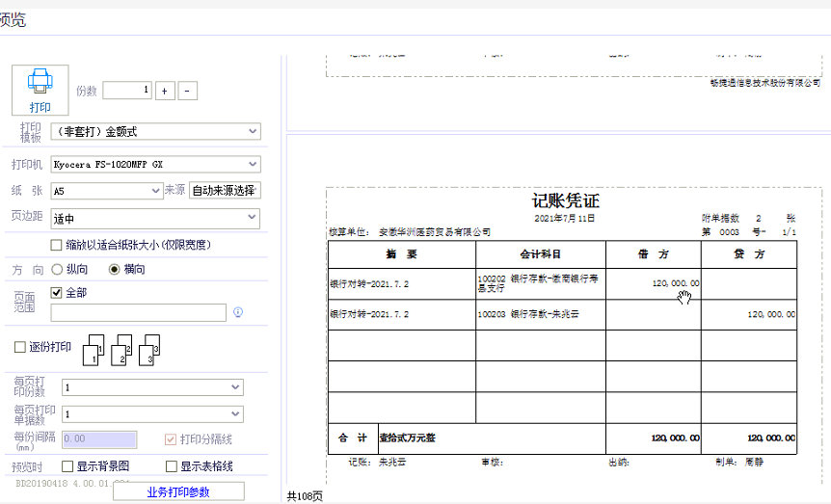Click the 共108页 page count text
Image resolution: width=831 pixels, height=504 pixels.
click(x=305, y=496)
